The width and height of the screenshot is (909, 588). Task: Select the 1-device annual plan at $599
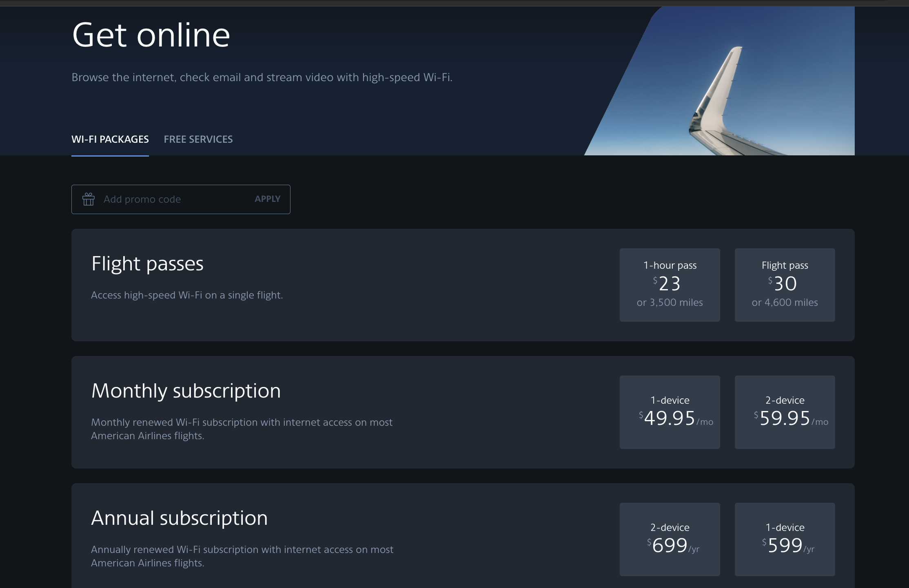pos(785,539)
